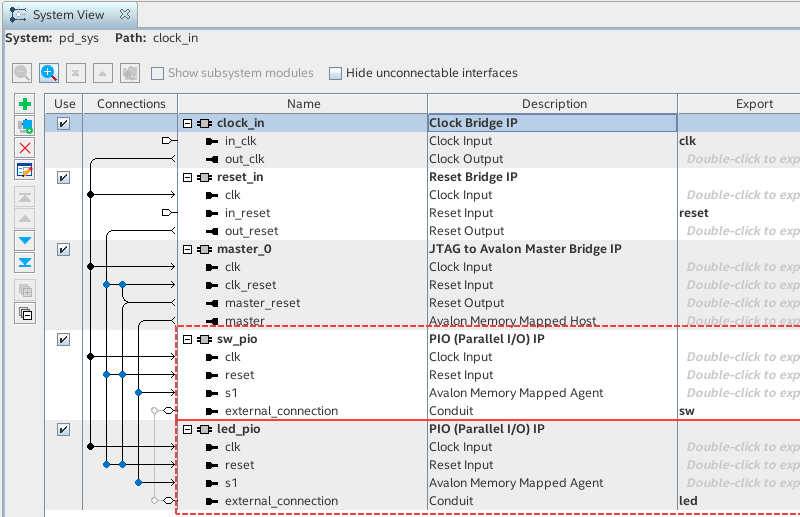Close the System View tab
The image size is (800, 517).
click(x=125, y=16)
